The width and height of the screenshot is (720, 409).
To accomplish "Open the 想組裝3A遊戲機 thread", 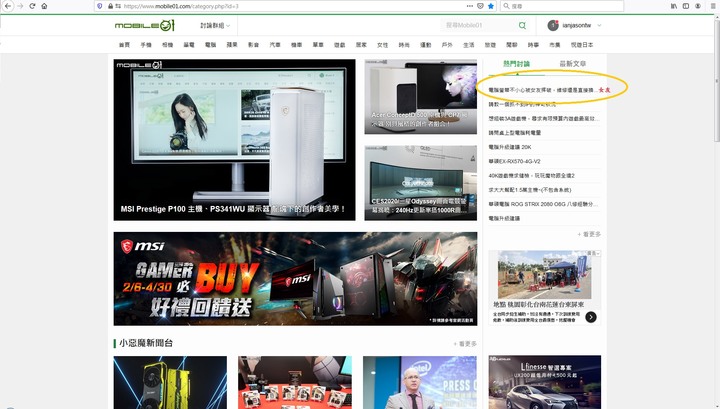I will point(544,118).
